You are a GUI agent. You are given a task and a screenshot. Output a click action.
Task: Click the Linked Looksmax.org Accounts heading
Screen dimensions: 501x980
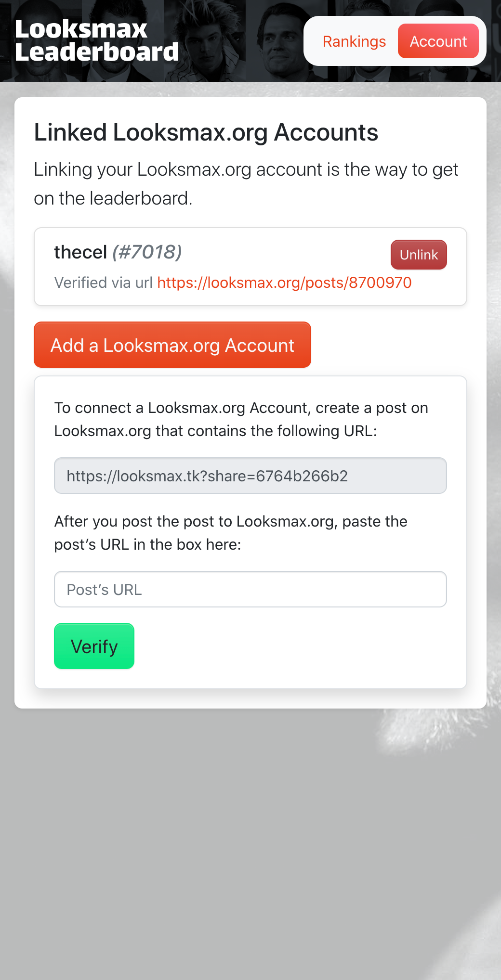(206, 132)
